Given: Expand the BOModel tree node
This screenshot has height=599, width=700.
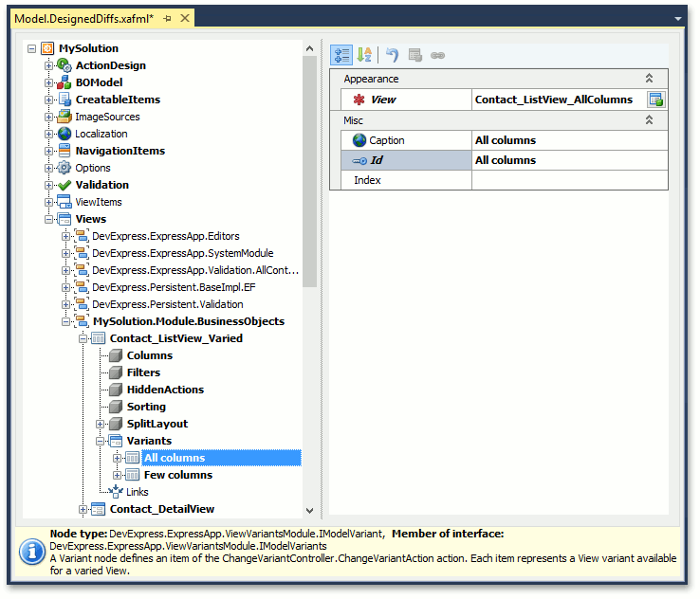Looking at the screenshot, I should [x=48, y=82].
